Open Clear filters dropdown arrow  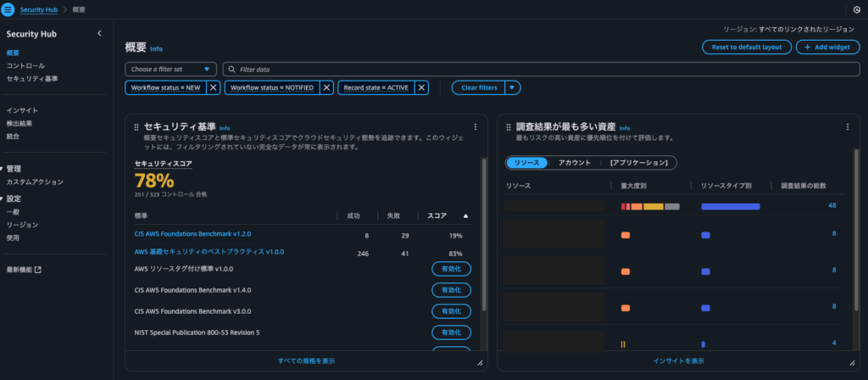pyautogui.click(x=513, y=87)
